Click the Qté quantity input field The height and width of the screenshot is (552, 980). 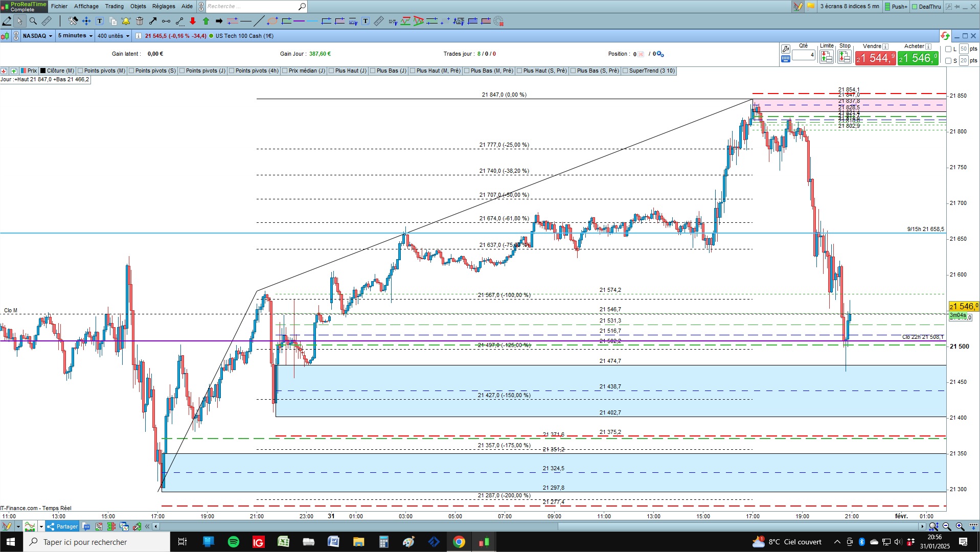pyautogui.click(x=803, y=55)
